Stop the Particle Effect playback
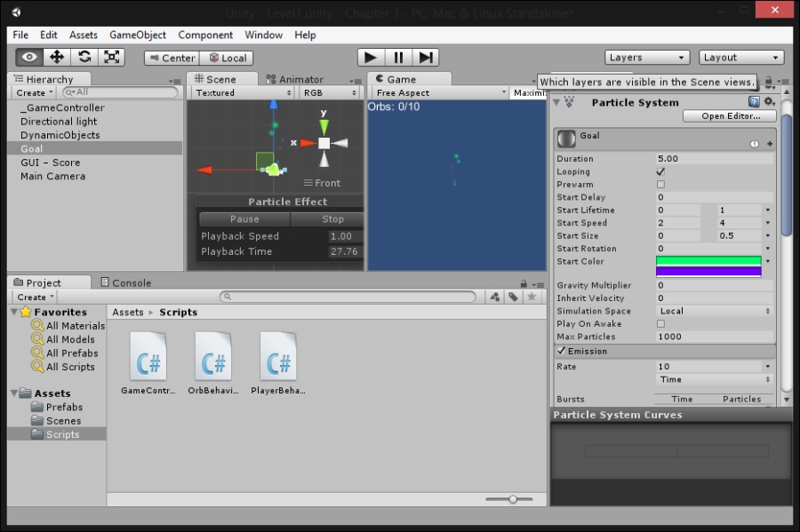Screen dimensions: 800x532 327,219
